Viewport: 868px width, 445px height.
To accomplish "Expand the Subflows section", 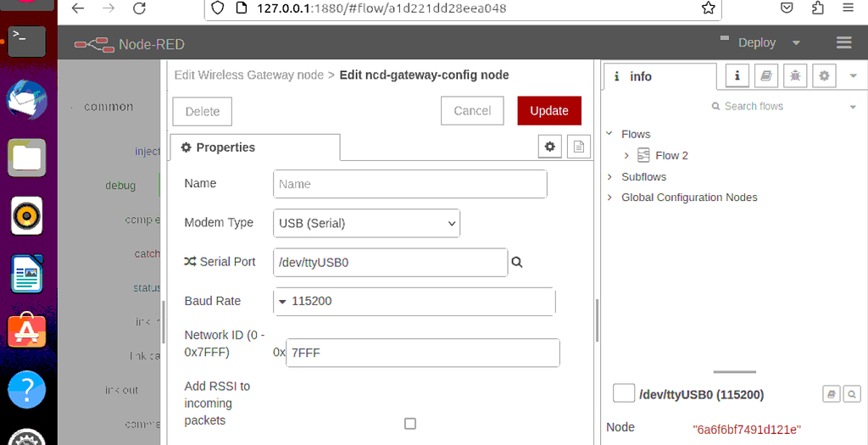I will [609, 177].
